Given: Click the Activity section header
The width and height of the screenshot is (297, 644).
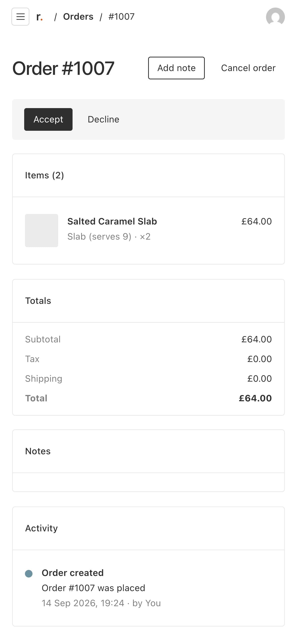Looking at the screenshot, I should 41,528.
